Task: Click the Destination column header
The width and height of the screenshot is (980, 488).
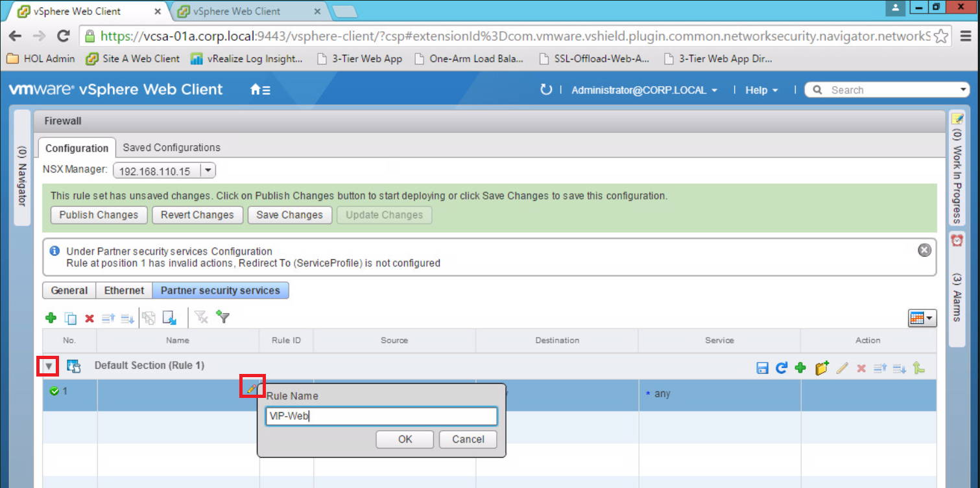Action: tap(557, 340)
